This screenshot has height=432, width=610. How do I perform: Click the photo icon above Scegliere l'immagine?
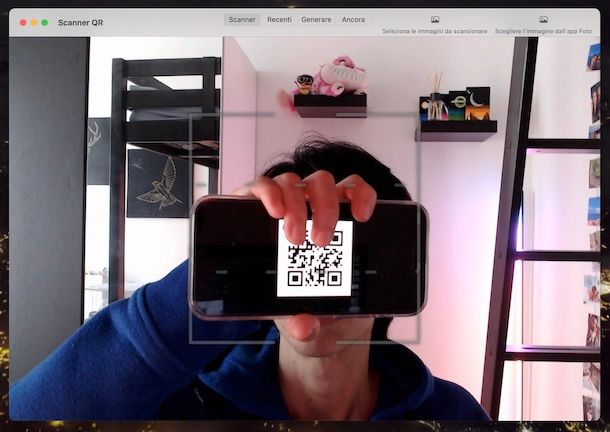[543, 19]
